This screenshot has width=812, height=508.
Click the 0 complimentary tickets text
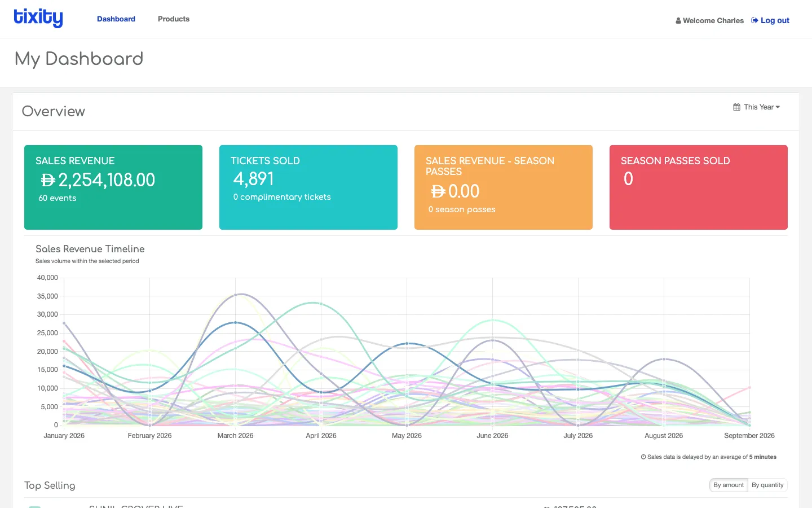click(282, 197)
